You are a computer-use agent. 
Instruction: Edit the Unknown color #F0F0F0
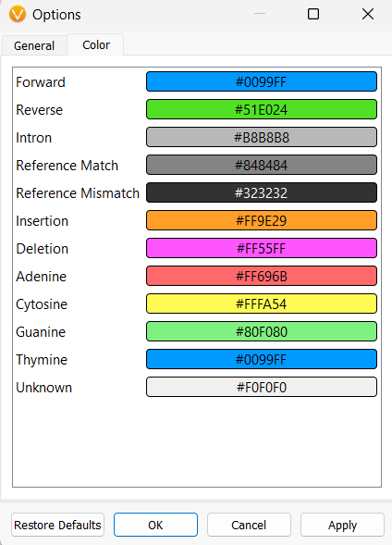pyautogui.click(x=262, y=387)
